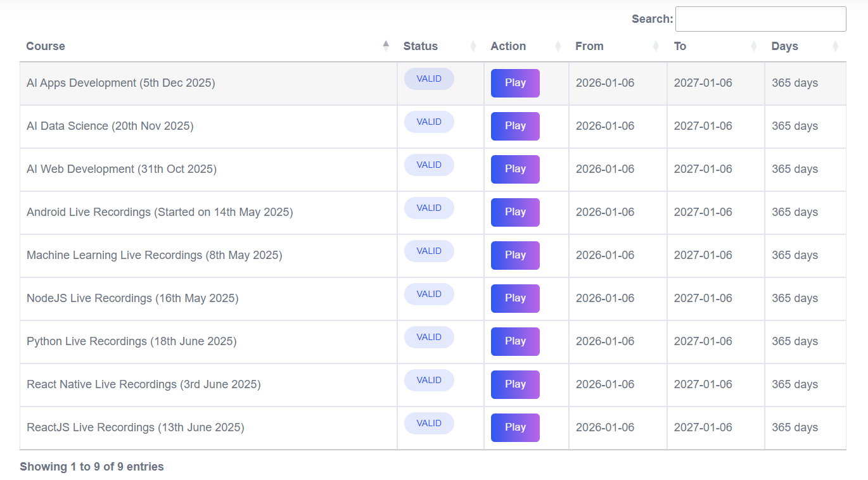Sort by From date sort icon
The height and width of the screenshot is (480, 868).
click(656, 46)
